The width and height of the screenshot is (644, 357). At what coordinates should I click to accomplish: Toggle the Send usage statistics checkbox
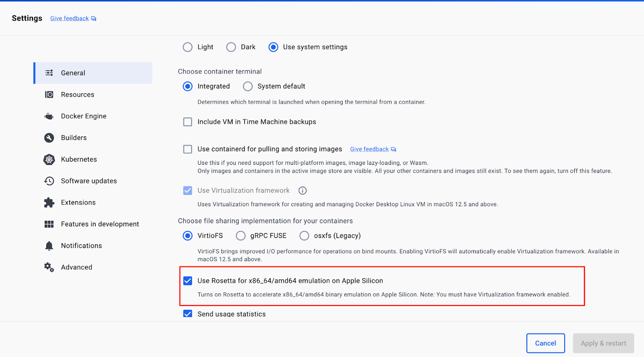[188, 314]
